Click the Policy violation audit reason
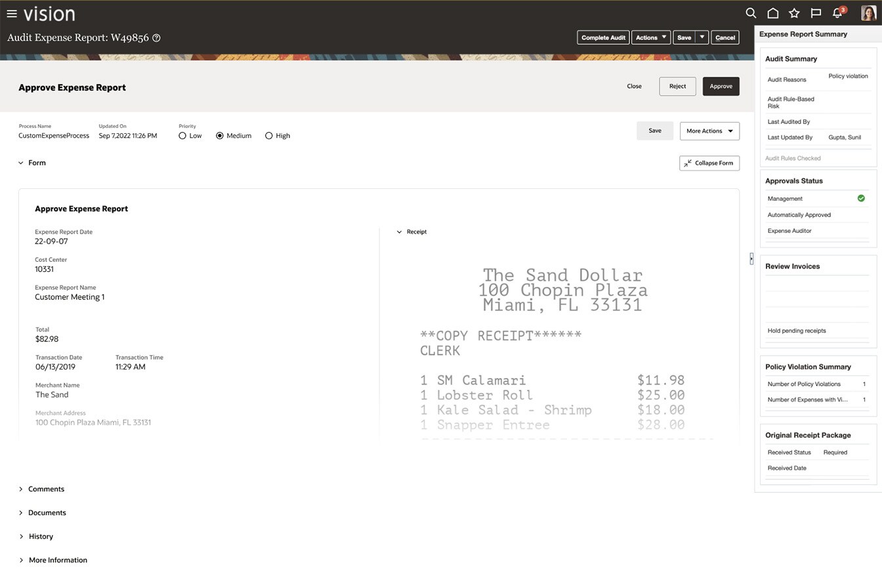 tap(848, 76)
